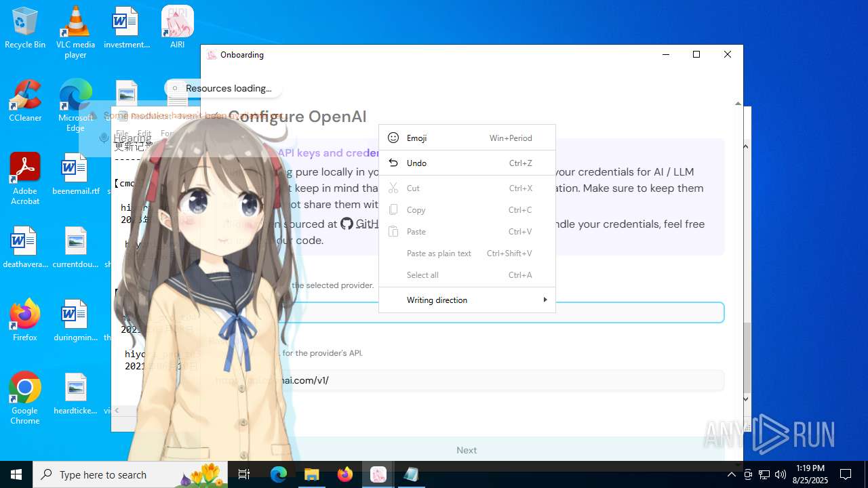Open the Windows Start menu

click(16, 474)
